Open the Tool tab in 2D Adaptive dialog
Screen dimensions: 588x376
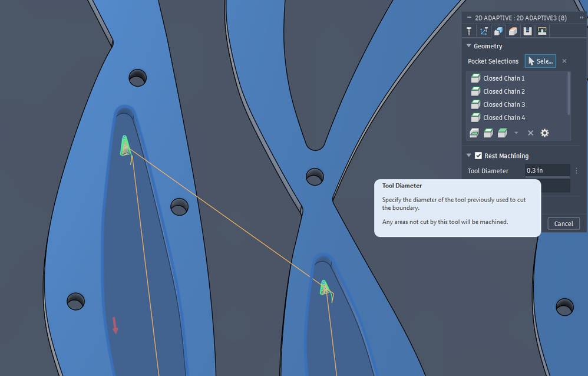coord(469,31)
